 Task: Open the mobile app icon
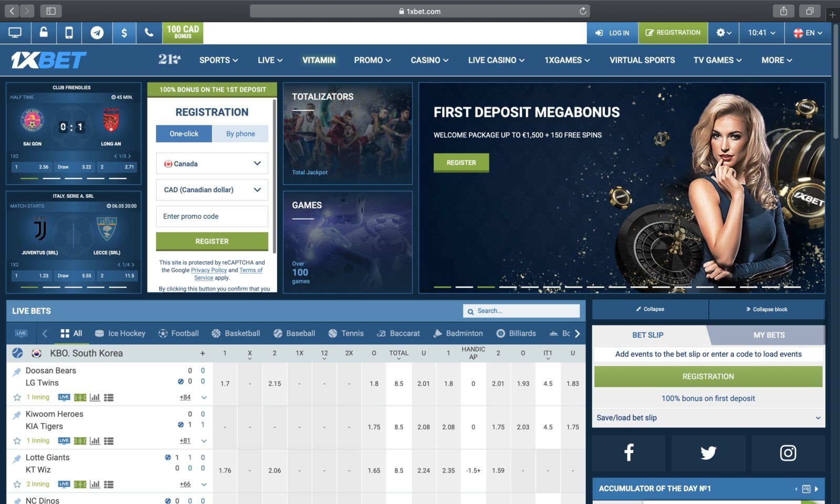click(x=69, y=33)
